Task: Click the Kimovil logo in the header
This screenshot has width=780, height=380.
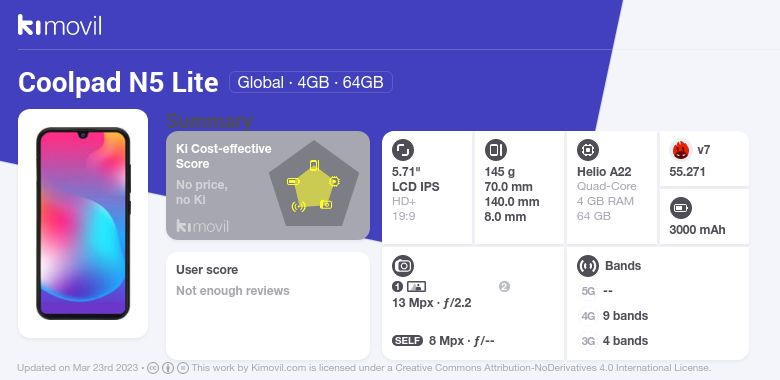Action: click(x=60, y=25)
